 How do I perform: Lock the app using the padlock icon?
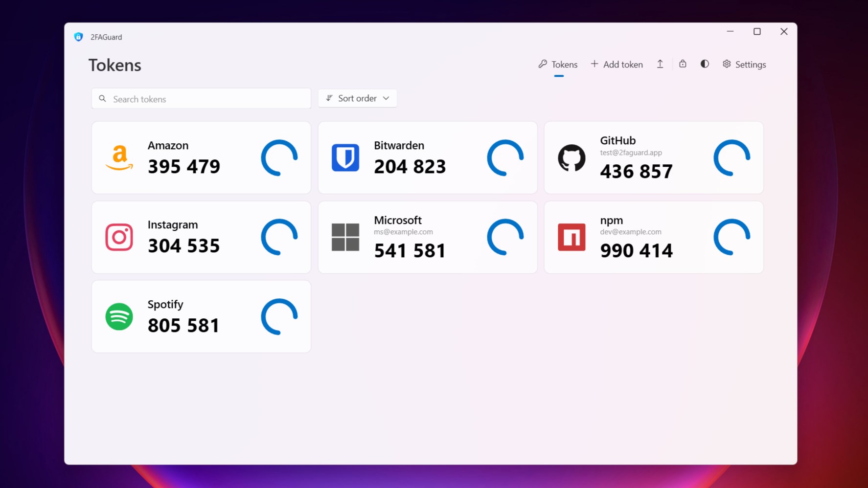click(682, 64)
